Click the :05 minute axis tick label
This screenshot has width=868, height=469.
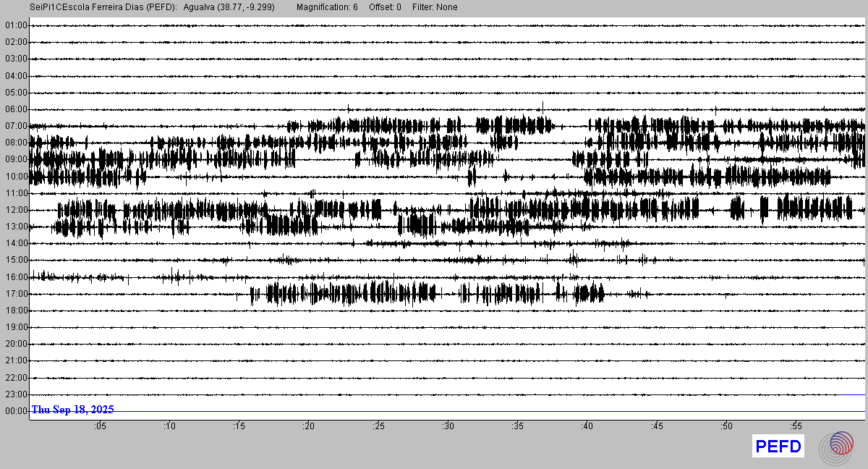click(x=100, y=426)
